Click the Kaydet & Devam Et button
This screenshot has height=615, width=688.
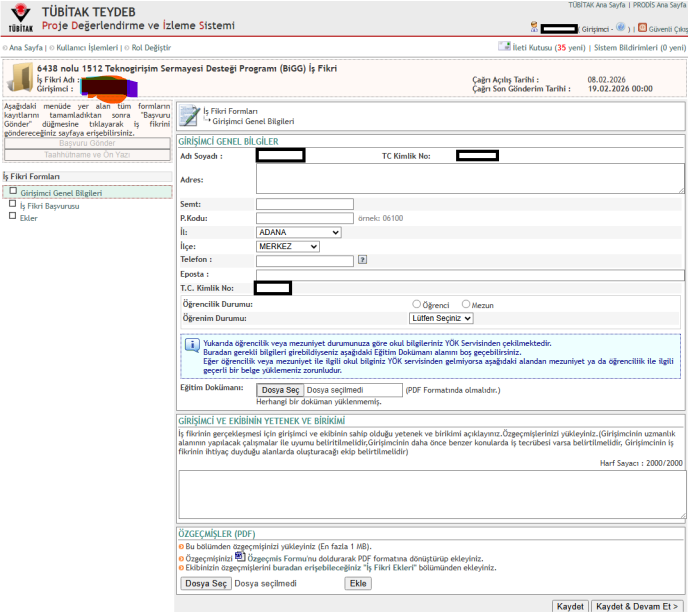point(636,606)
